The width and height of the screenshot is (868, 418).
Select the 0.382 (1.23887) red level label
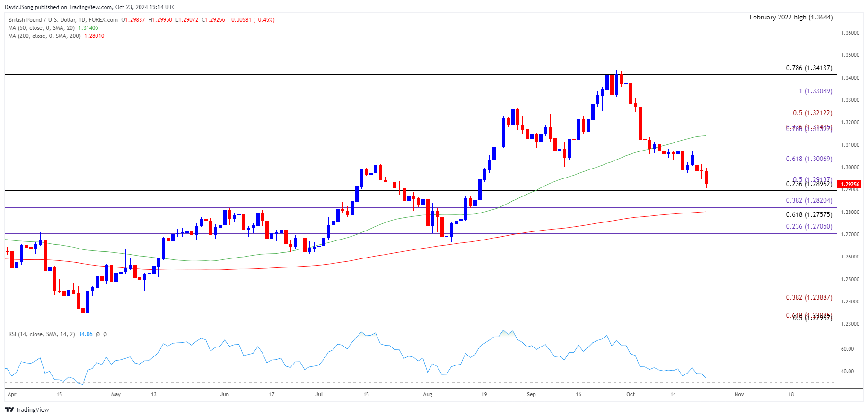pos(808,297)
